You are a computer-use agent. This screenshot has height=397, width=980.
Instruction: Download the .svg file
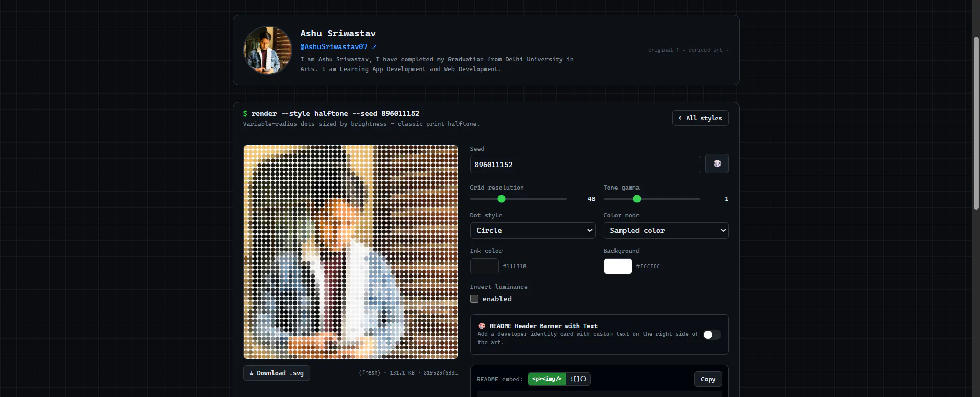tap(277, 373)
